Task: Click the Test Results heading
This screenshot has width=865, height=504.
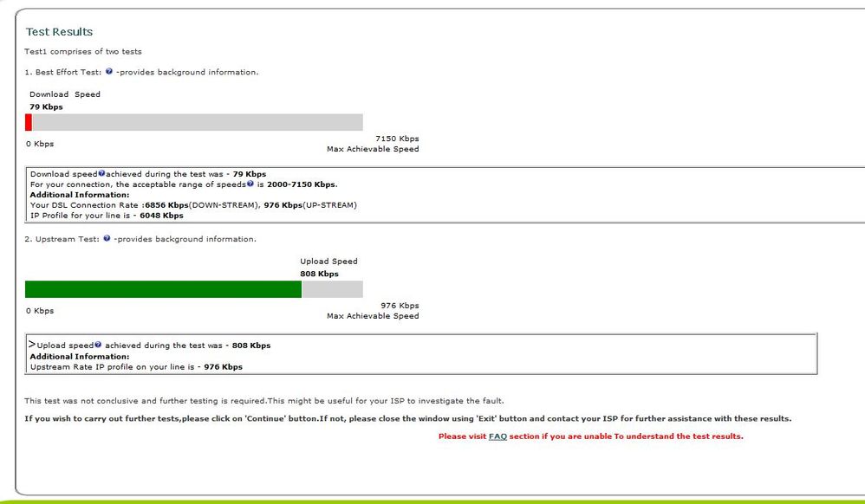Action: tap(59, 32)
